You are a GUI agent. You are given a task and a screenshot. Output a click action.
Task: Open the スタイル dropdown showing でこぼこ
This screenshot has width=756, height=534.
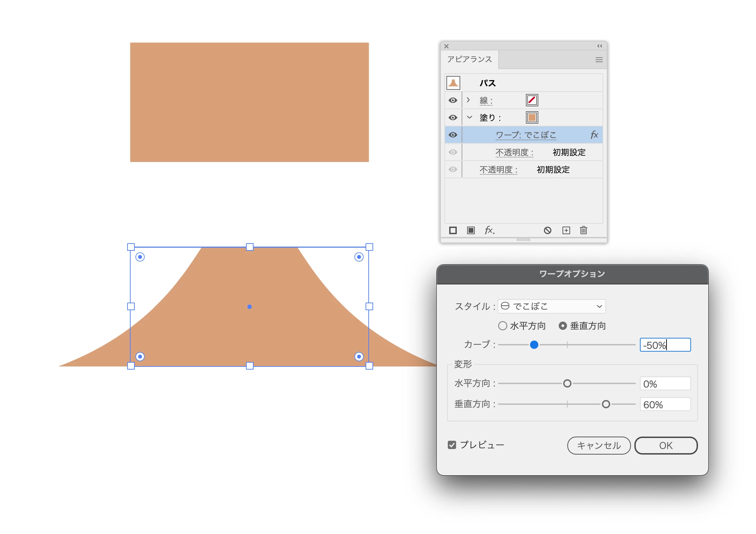click(x=551, y=306)
